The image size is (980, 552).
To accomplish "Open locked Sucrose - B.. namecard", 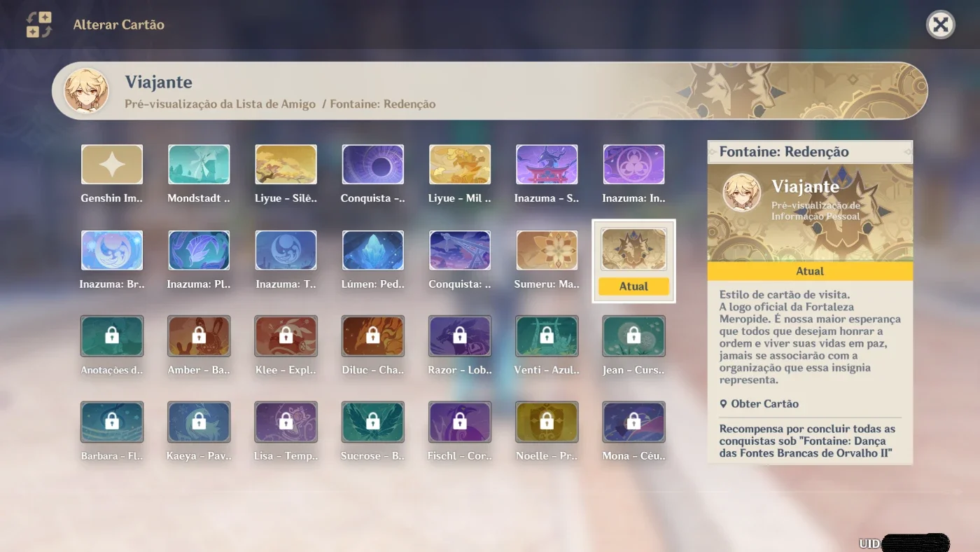I will [x=372, y=422].
